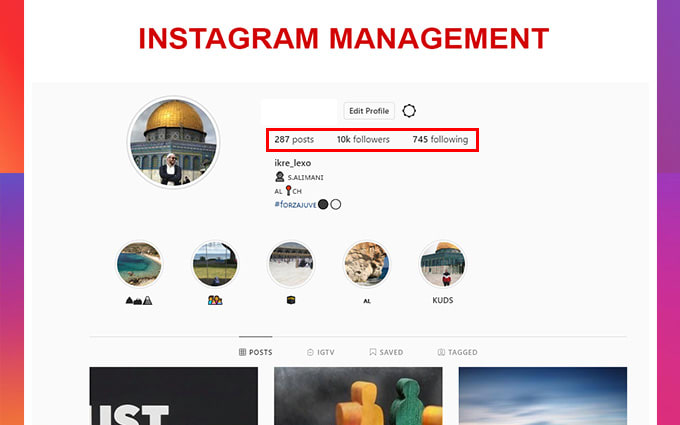The width and height of the screenshot is (680, 425).
Task: Click the S.ALIMANI bio line
Action: tap(299, 177)
